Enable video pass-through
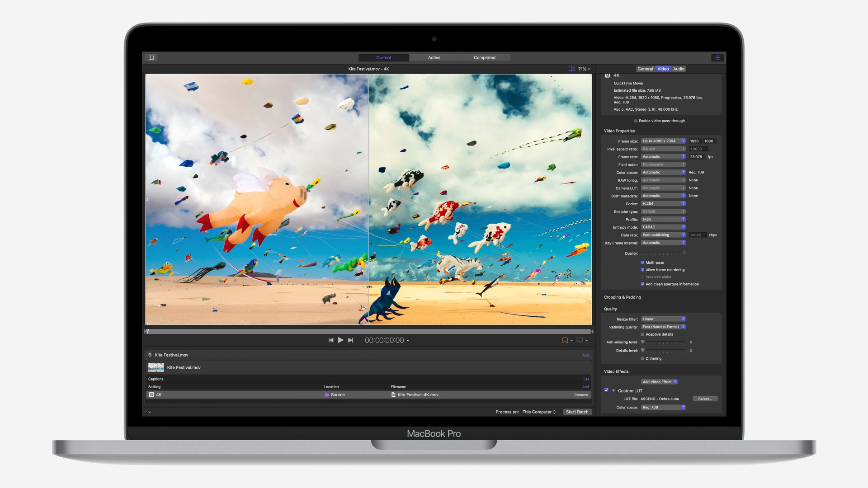 (636, 121)
